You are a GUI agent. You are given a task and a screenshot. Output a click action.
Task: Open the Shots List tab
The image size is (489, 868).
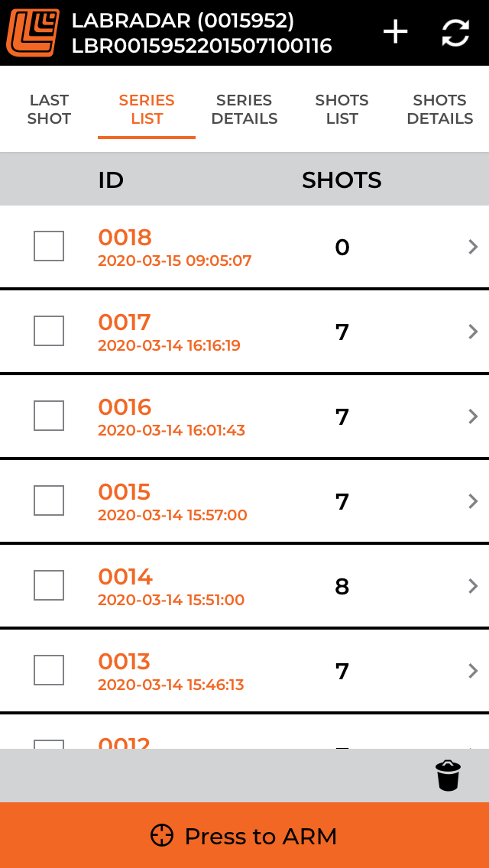[342, 109]
